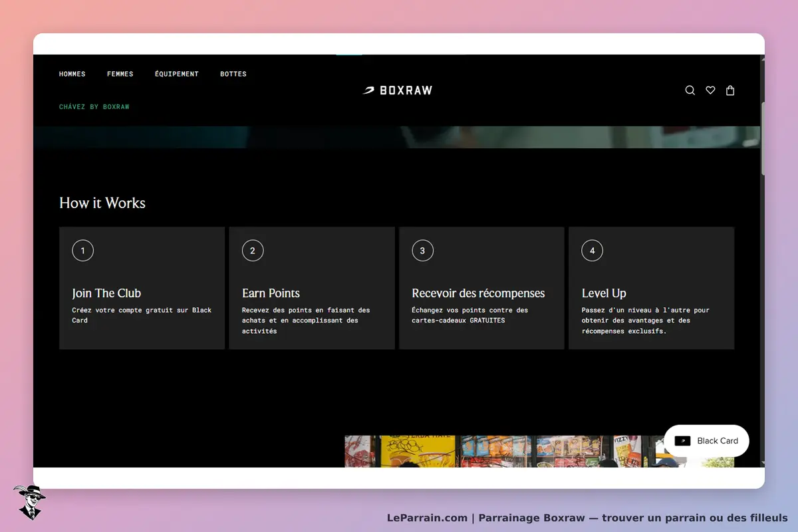Click the step 1 circle
Screen dimensions: 798x532
pos(83,251)
